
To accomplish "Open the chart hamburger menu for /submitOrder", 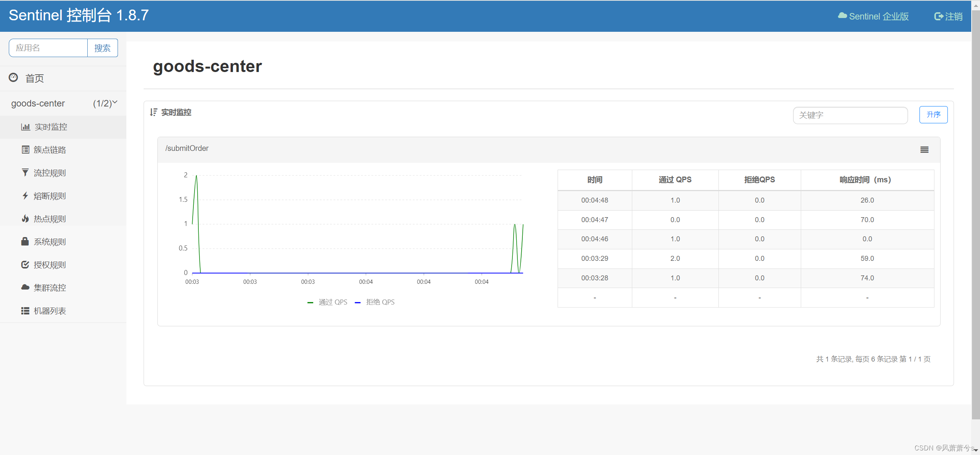I will [924, 149].
